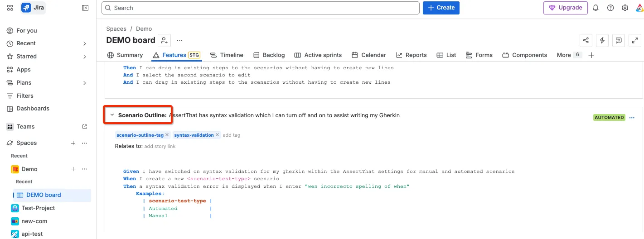Go to Active sprints tab
The image size is (644, 239).
click(318, 55)
